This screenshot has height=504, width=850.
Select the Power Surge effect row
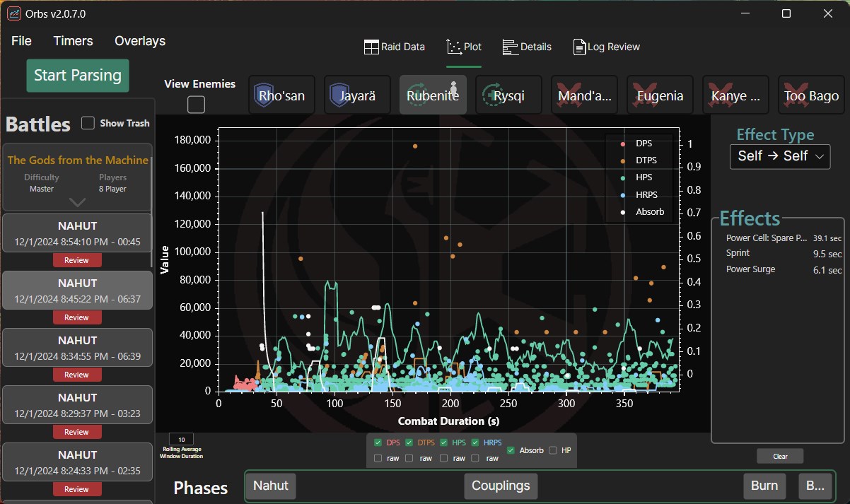click(x=784, y=269)
